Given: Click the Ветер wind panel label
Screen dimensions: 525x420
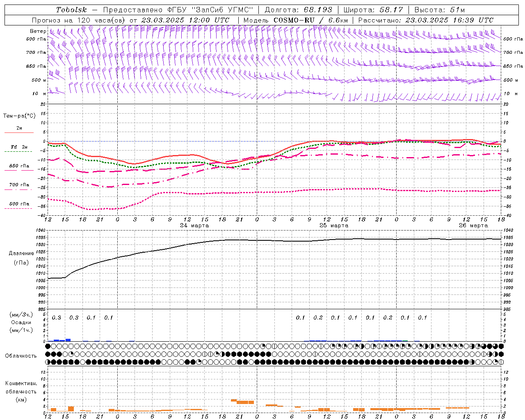Looking at the screenshot, I should pos(38,31).
